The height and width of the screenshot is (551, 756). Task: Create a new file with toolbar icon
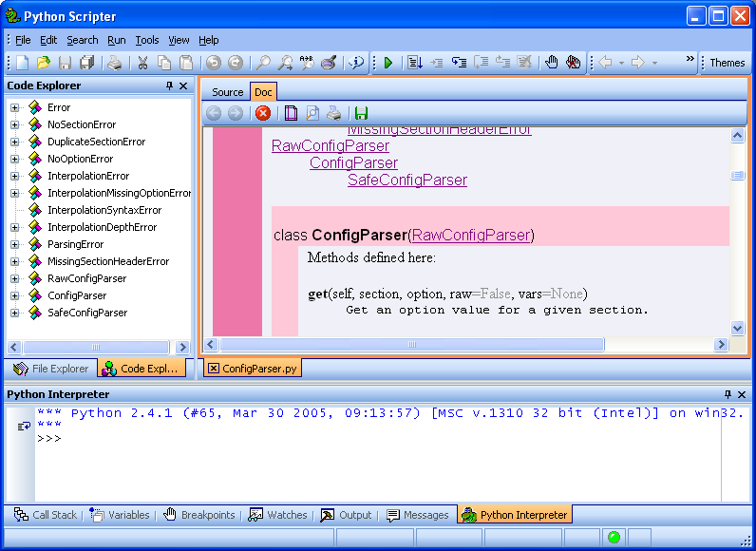(23, 63)
